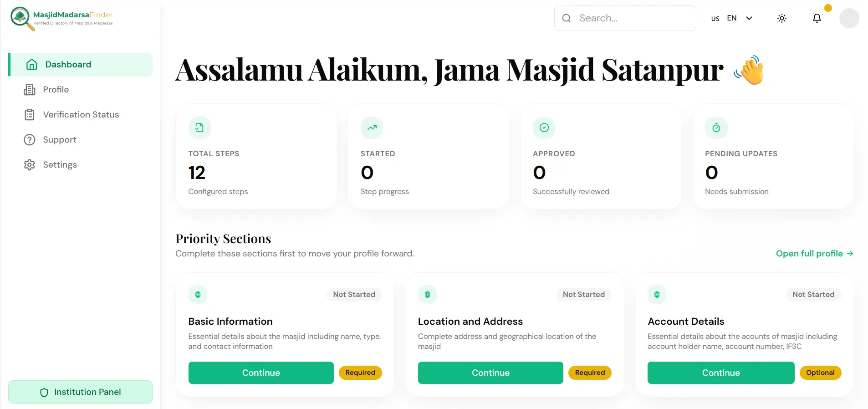Go to Verification Status page
Screen dimensions: 868x409
(x=81, y=115)
